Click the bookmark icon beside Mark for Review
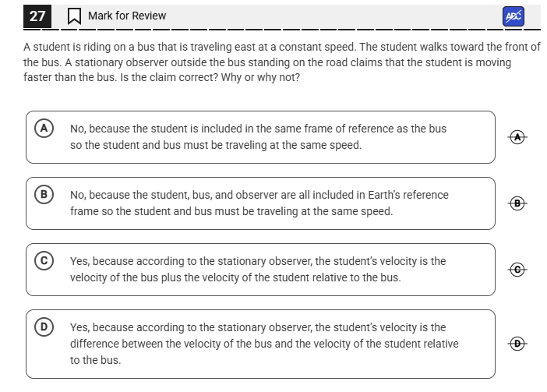The width and height of the screenshot is (547, 392). tap(75, 16)
